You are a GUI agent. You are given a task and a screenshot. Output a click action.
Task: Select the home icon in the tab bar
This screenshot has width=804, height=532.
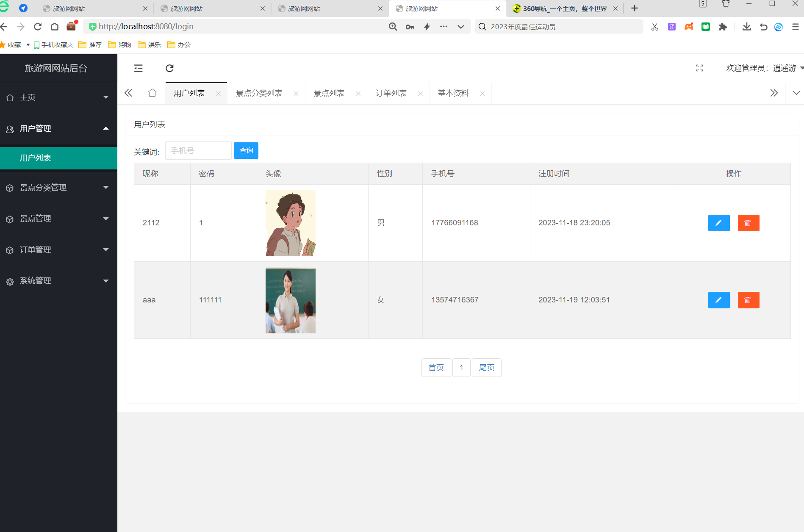[152, 93]
